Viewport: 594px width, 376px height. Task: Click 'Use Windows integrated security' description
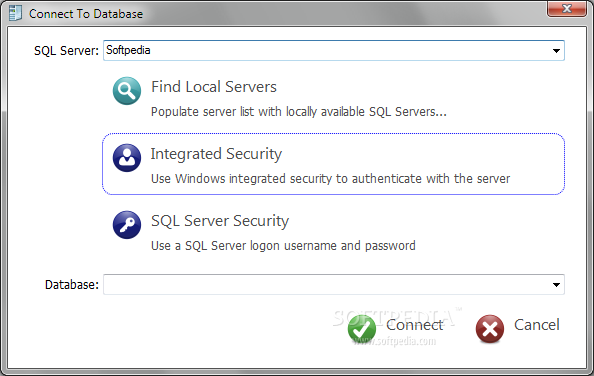[331, 178]
